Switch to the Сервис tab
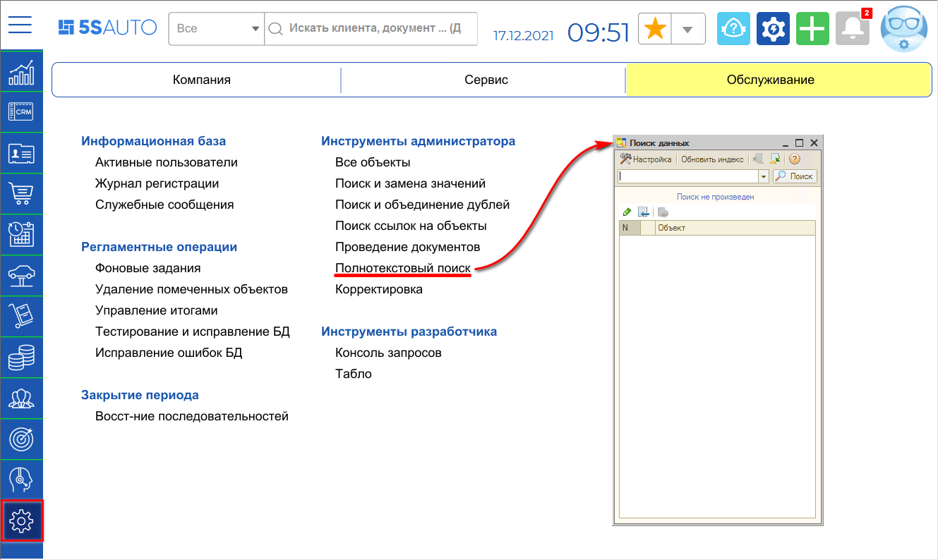The width and height of the screenshot is (938, 560). 486,80
